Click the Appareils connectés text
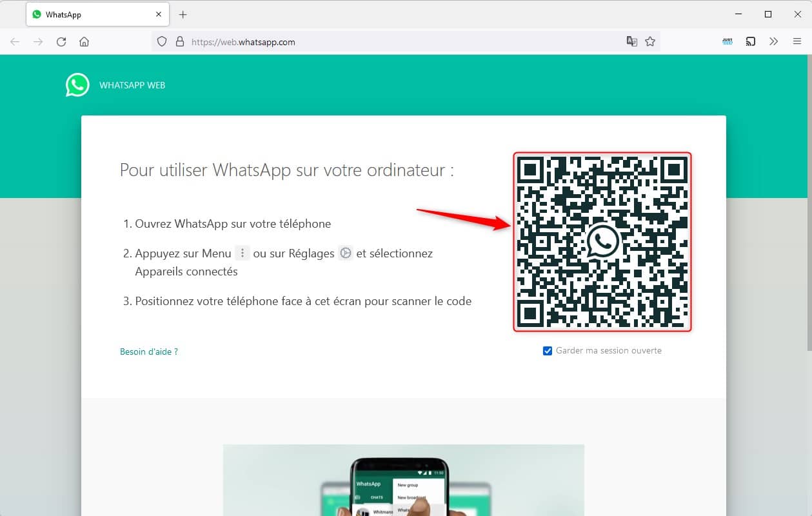 click(186, 272)
